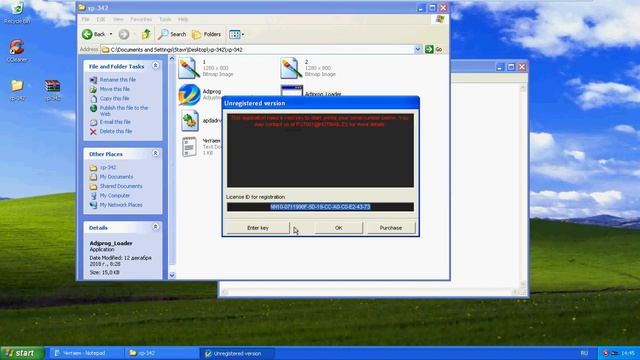Select the Читаем text document icon
Viewport: 640px width, 360px height.
(189, 147)
